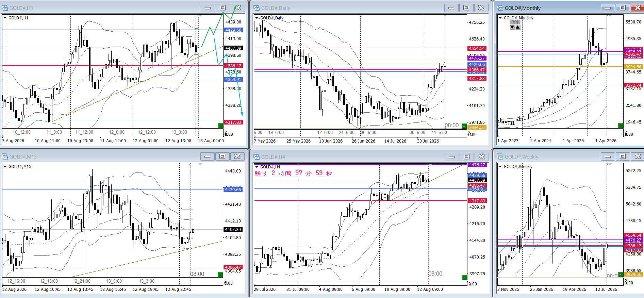Click the GOLD#,Monthly window title icon
Screen dimensions: 644x298
[x=500, y=8]
